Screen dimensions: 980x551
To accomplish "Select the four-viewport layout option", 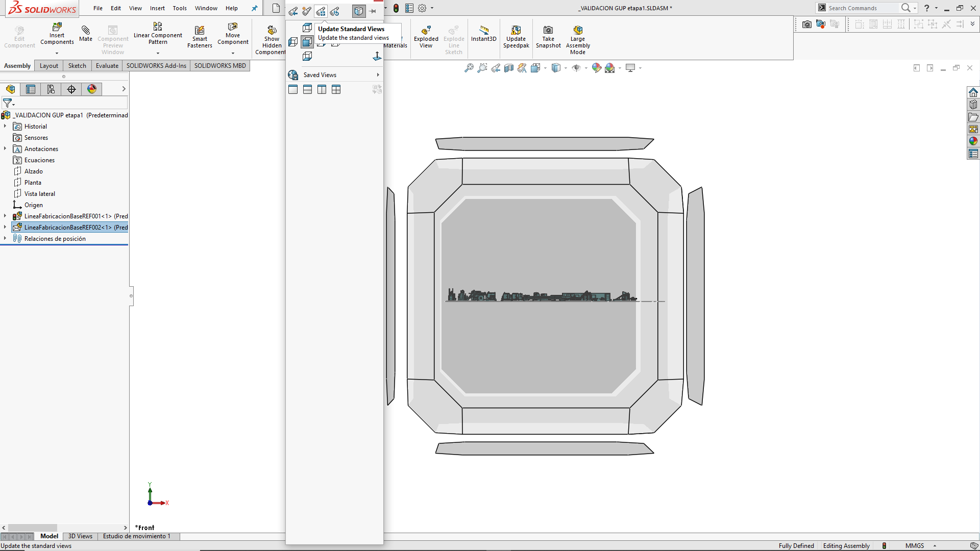I will tap(336, 90).
